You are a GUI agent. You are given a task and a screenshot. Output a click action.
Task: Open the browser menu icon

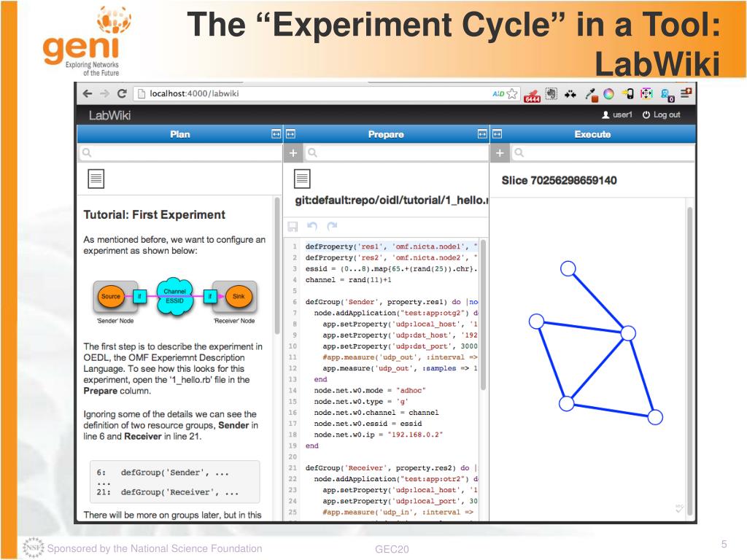click(686, 93)
